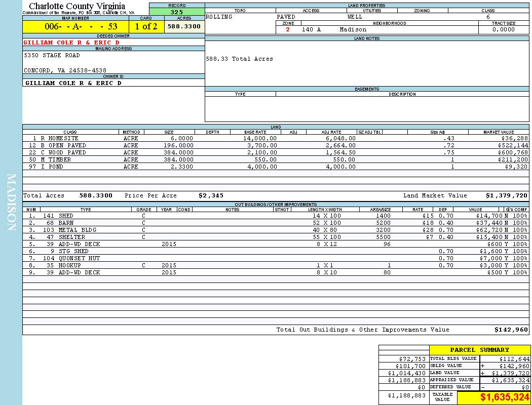This screenshot has height=405, width=532.
Task: Click the vertical MADISON sidebar label
Action: (x=11, y=202)
